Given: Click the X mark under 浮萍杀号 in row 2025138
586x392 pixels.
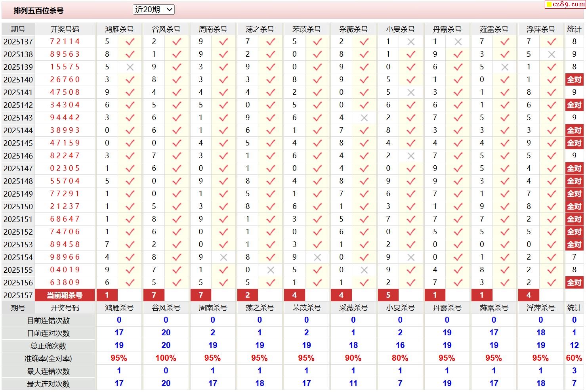Looking at the screenshot, I should tap(552, 54).
